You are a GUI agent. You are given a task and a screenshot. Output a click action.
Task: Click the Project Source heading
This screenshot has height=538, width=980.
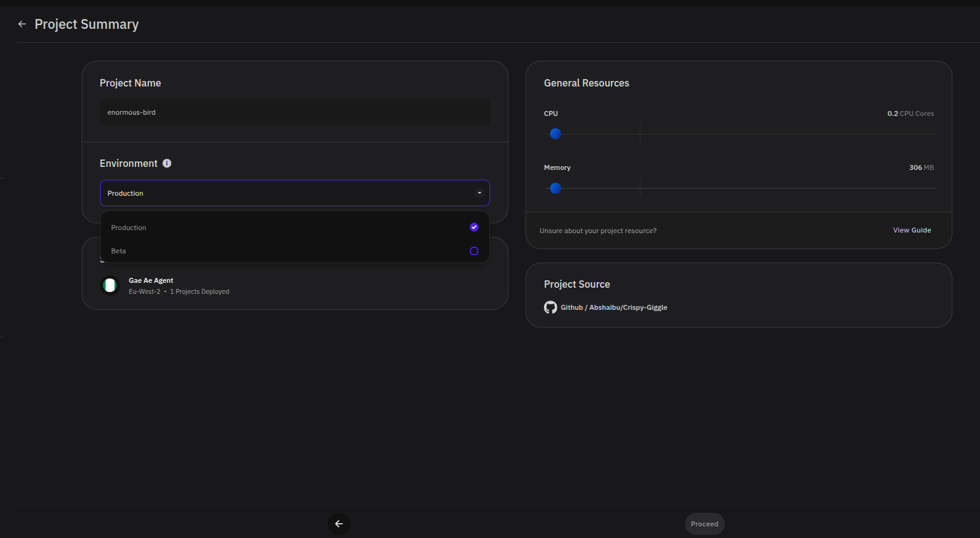[577, 284]
